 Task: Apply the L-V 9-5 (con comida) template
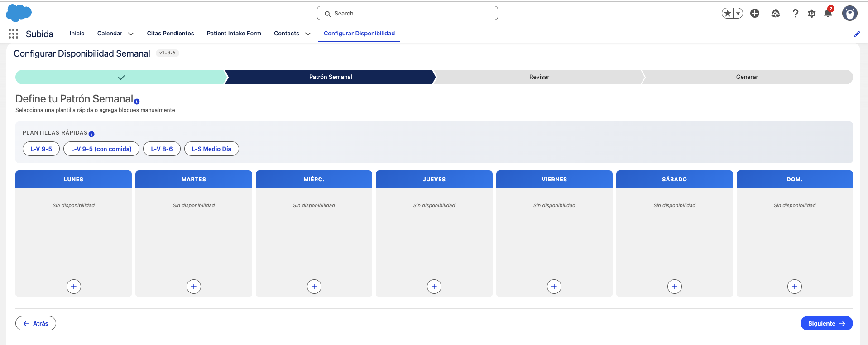tap(101, 149)
